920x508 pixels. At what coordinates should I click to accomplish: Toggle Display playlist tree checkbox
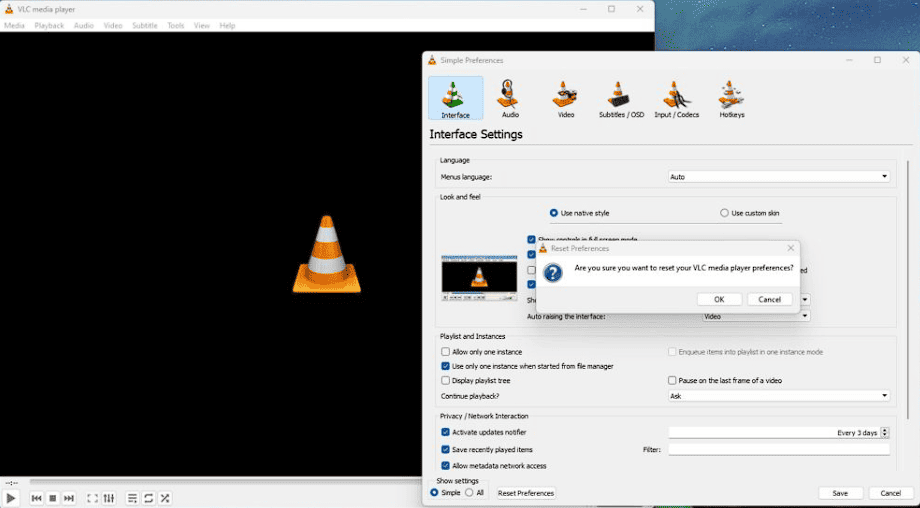pos(445,381)
